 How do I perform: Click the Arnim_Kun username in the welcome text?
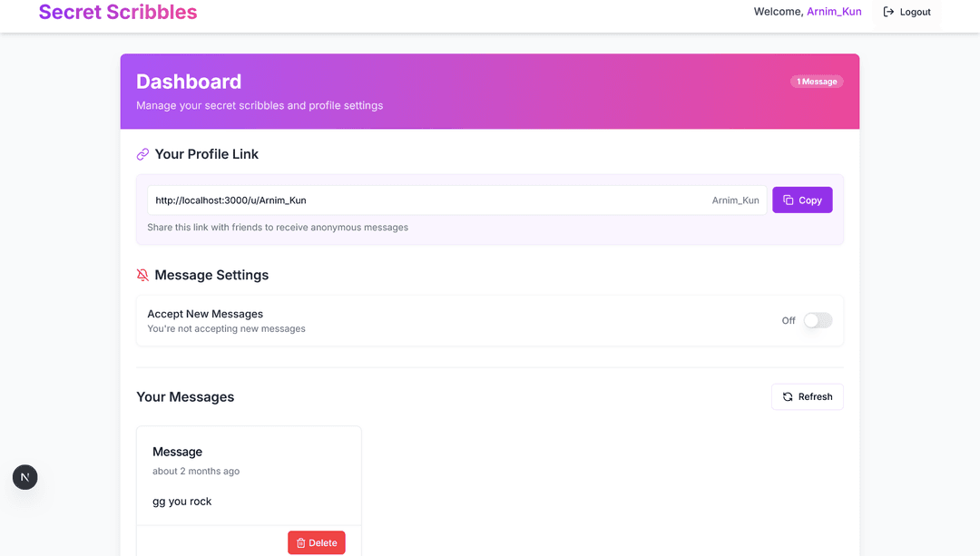coord(834,12)
